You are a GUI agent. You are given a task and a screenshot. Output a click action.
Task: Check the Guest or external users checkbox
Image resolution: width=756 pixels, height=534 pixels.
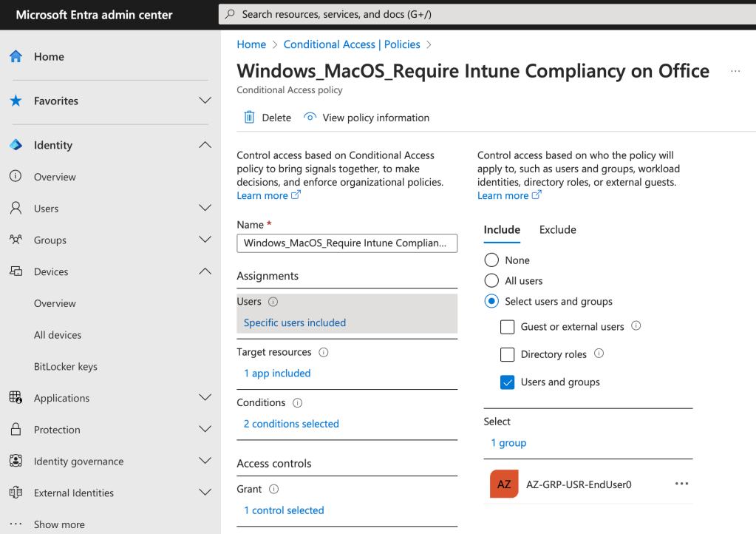pyautogui.click(x=507, y=327)
